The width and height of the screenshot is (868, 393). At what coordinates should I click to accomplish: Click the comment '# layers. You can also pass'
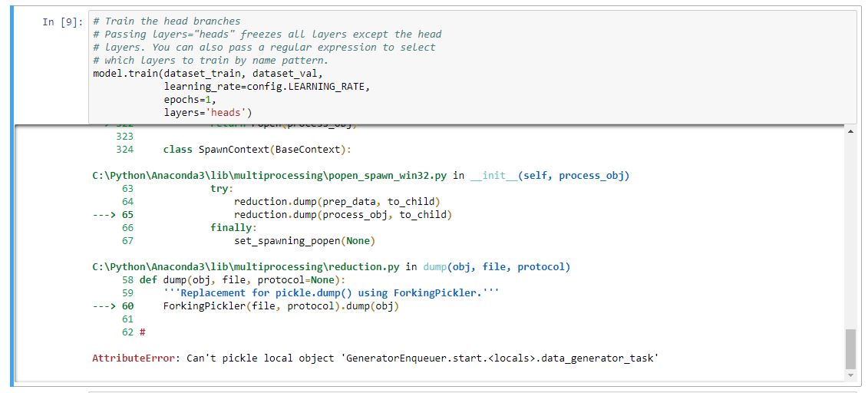[x=264, y=48]
